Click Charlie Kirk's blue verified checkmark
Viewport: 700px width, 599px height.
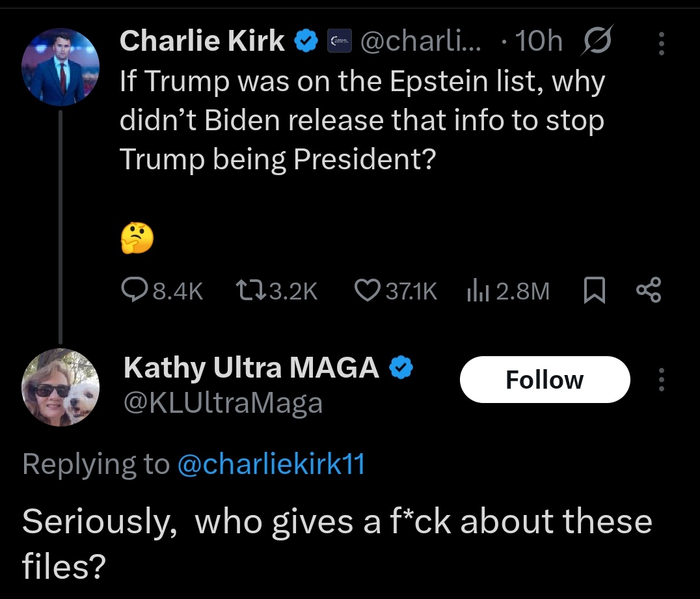(x=306, y=40)
